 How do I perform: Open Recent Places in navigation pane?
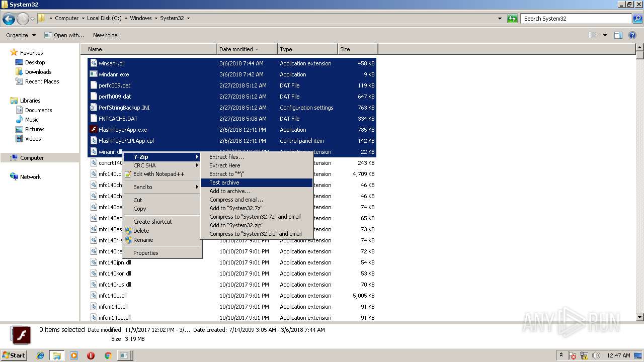click(x=42, y=81)
